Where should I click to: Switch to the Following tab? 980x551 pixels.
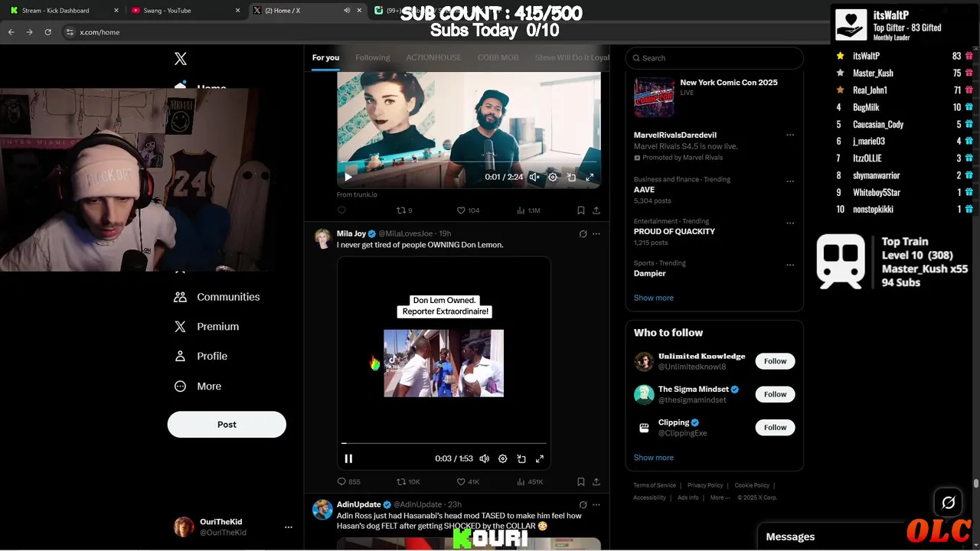click(372, 58)
